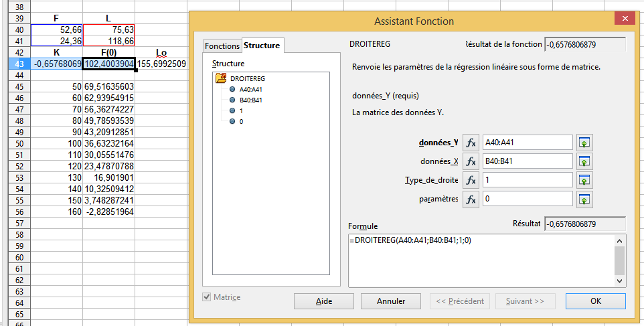Screen dimensions: 644x326
Task: Select the DROITEREG node in structure tree
Action: [x=247, y=78]
